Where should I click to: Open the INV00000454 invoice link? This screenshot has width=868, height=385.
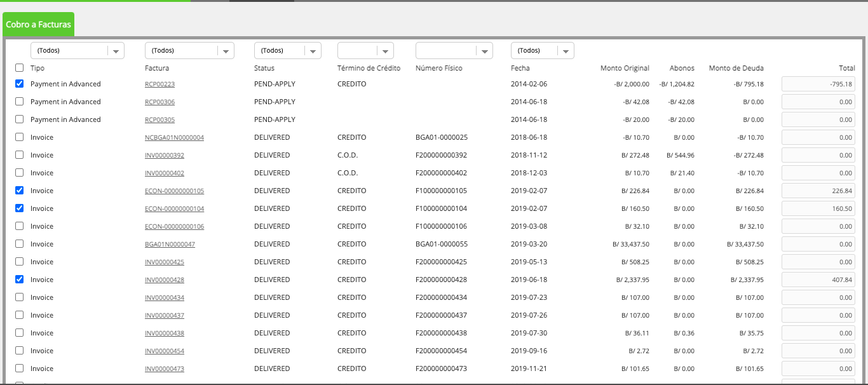165,351
